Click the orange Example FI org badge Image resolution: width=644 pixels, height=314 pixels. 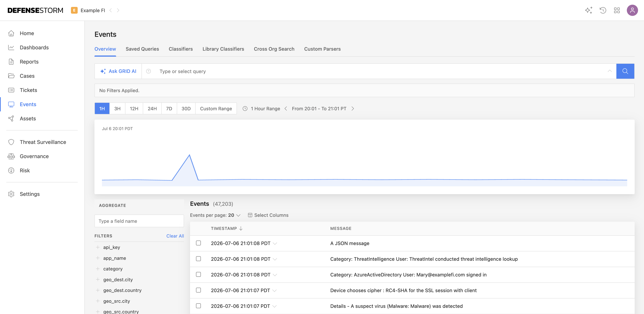(x=74, y=10)
